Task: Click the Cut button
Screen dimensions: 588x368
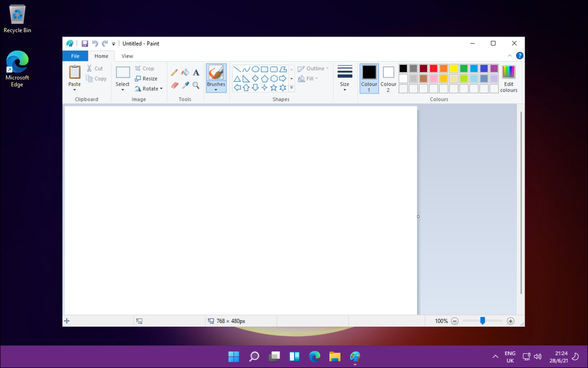Action: [x=95, y=69]
